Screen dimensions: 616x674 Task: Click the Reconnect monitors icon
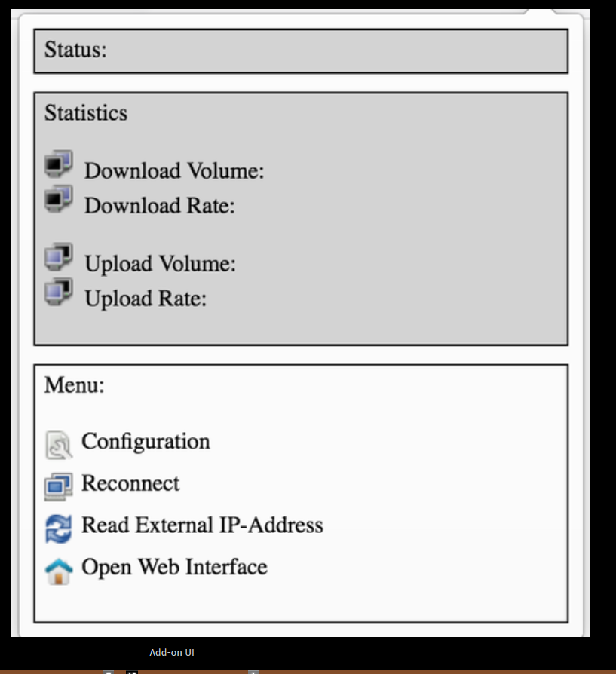59,486
